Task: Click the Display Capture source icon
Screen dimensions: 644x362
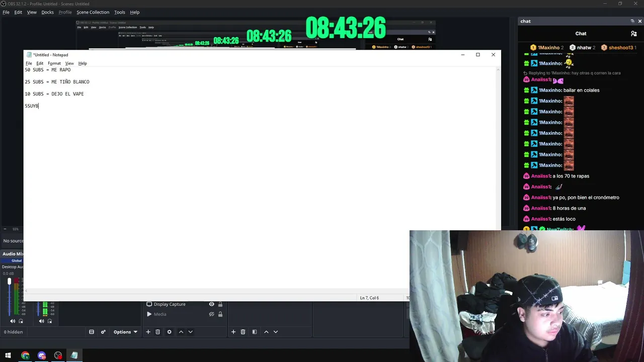Action: coord(149,304)
